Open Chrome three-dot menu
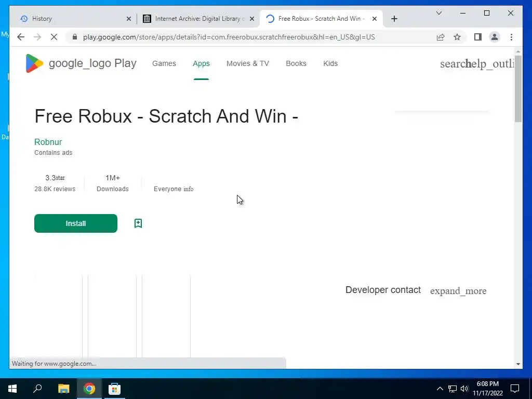Screen dimensions: 532x399 pyautogui.click(x=511, y=37)
